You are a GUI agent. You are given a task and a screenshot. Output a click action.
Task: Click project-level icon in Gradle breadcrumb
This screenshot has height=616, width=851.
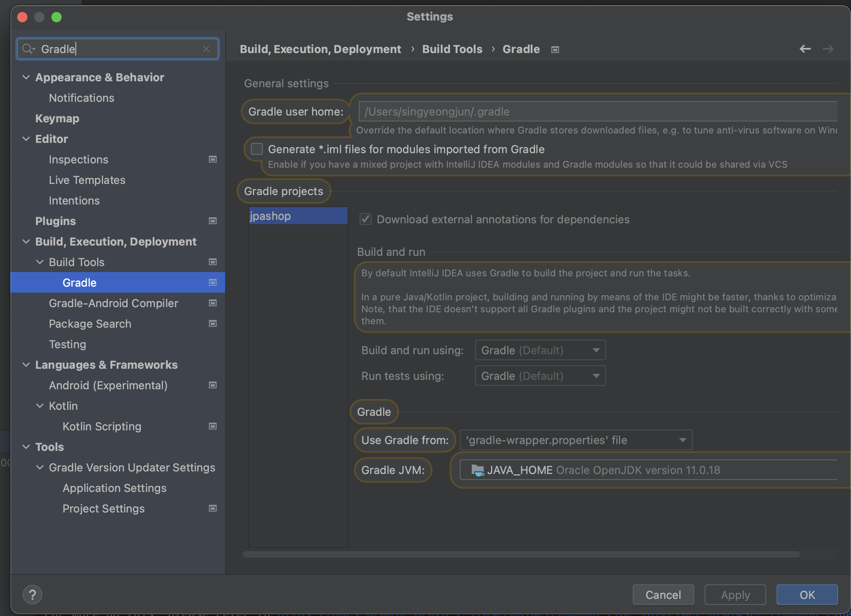pos(555,50)
